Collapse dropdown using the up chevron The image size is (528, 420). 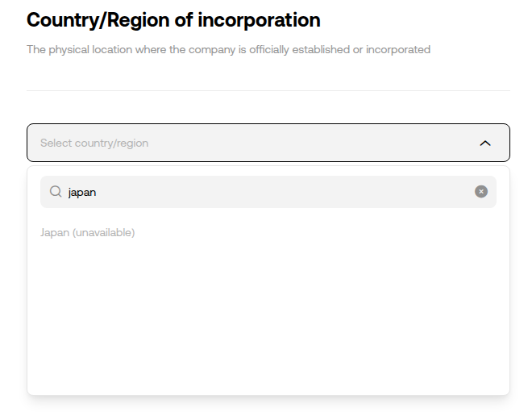[485, 143]
